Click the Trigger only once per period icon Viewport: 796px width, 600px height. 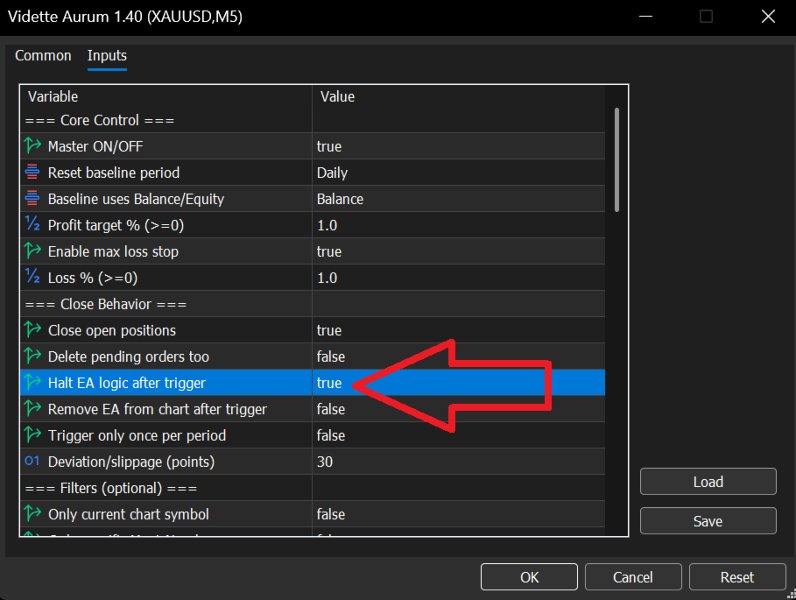(32, 435)
